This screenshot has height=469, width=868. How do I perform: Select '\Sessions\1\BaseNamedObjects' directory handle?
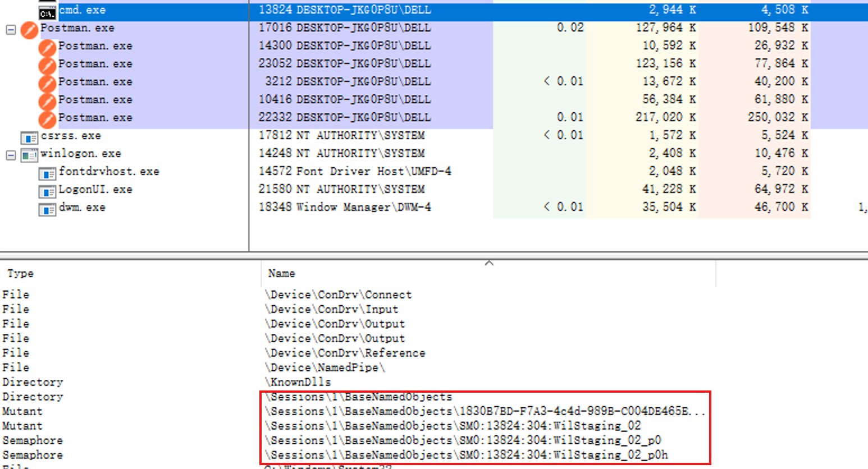358,397
